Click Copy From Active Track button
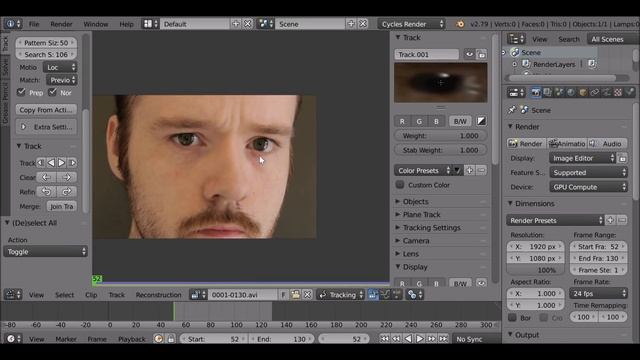 click(46, 110)
